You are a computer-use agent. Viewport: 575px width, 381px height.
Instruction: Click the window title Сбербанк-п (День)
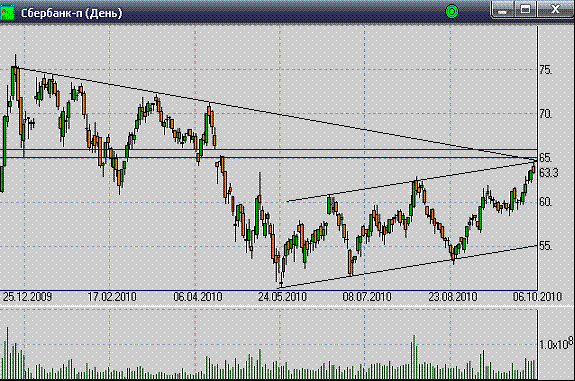point(71,13)
